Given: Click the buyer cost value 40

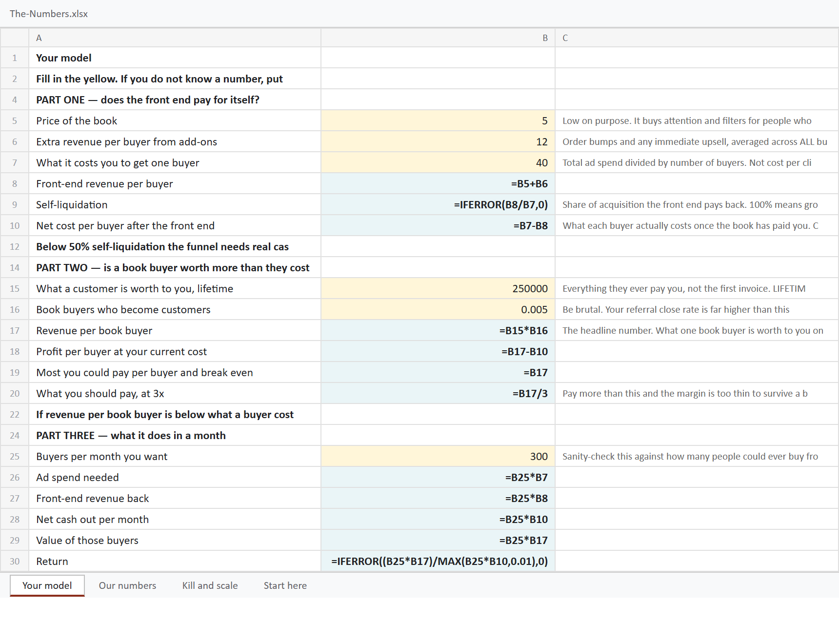Looking at the screenshot, I should pyautogui.click(x=438, y=162).
